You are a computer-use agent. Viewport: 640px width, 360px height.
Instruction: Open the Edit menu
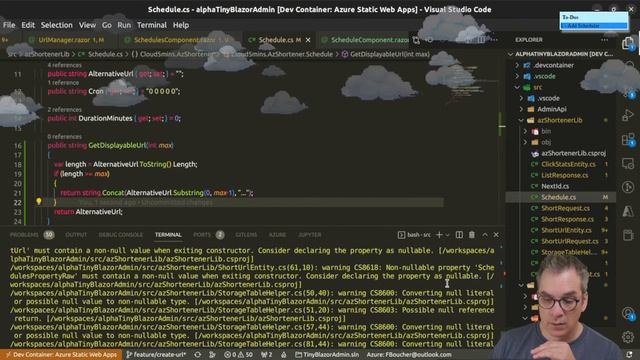(28, 25)
